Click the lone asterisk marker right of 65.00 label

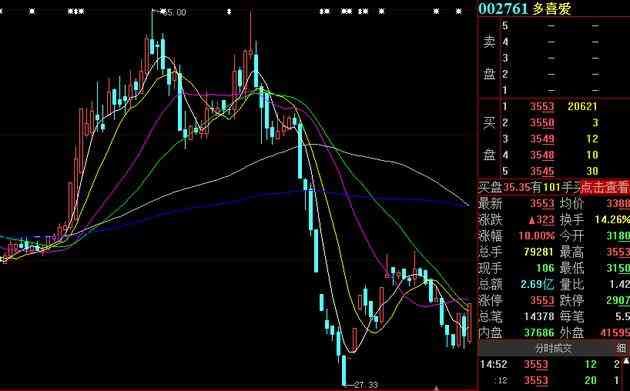(x=229, y=12)
